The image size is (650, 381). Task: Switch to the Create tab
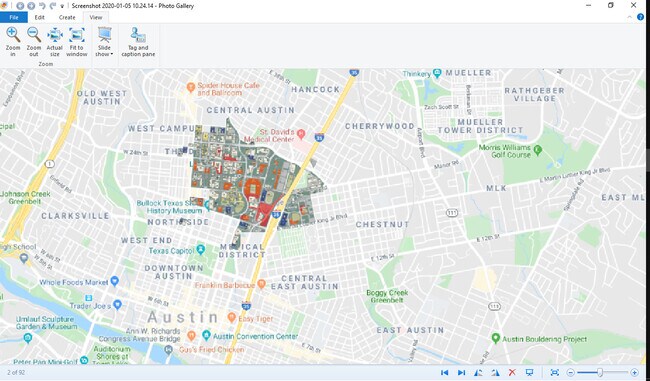pyautogui.click(x=67, y=17)
